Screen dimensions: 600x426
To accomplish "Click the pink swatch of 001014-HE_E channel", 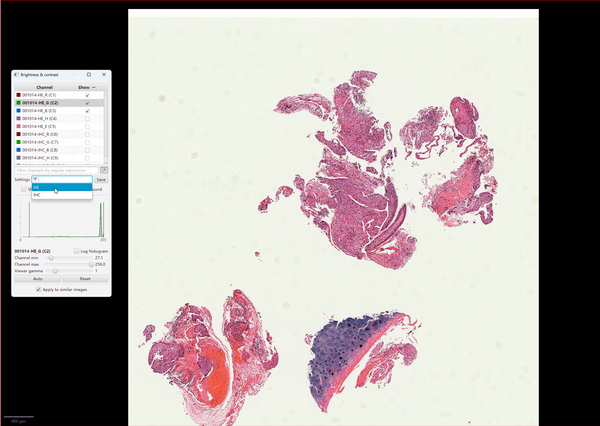I will click(18, 127).
